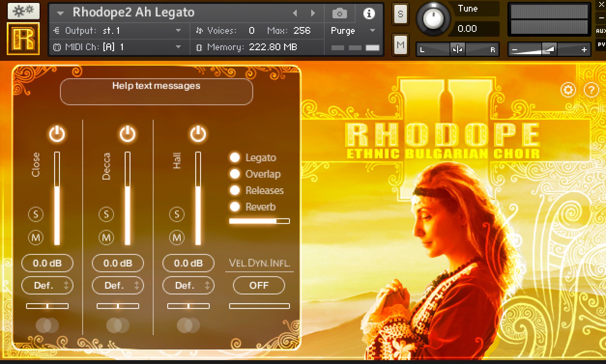This screenshot has height=364, width=606.
Task: Open the MIDI Ch channel menu
Action: coord(178,47)
